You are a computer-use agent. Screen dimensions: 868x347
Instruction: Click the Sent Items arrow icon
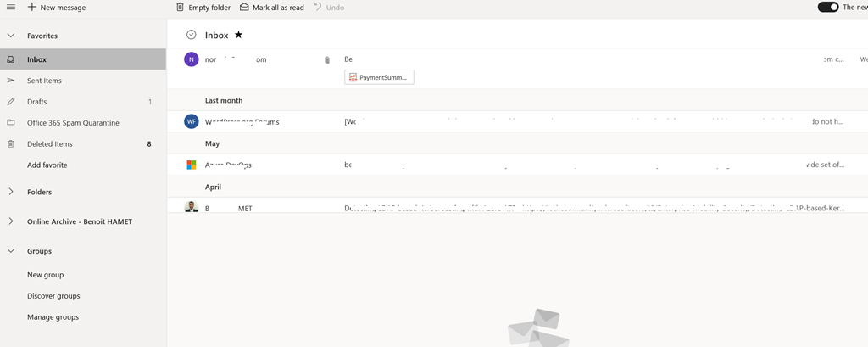coord(10,81)
